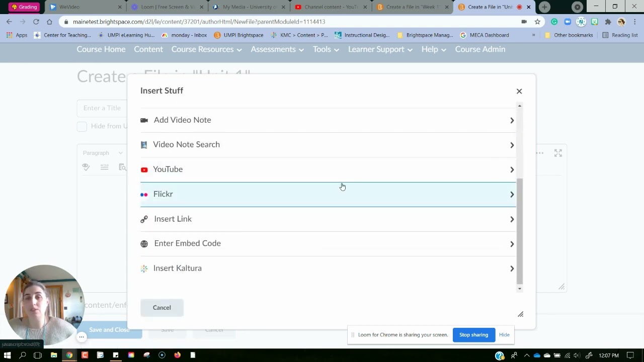Expand the Video Note Search chevron

pos(512,145)
